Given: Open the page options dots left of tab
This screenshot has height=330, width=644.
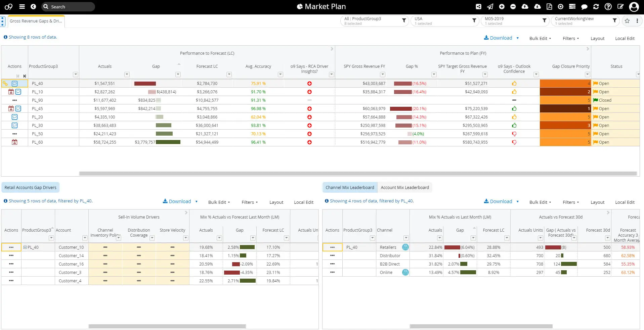Looking at the screenshot, I should 3,21.
